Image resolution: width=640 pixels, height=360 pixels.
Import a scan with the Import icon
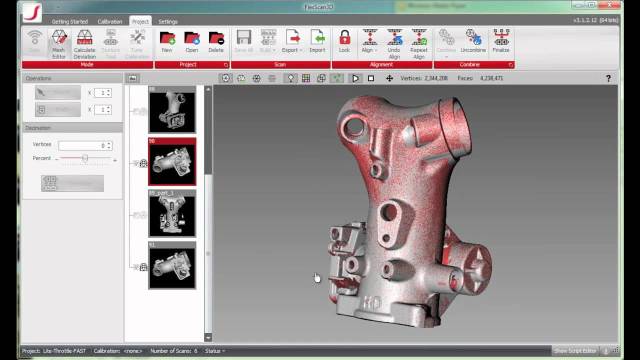(x=317, y=41)
